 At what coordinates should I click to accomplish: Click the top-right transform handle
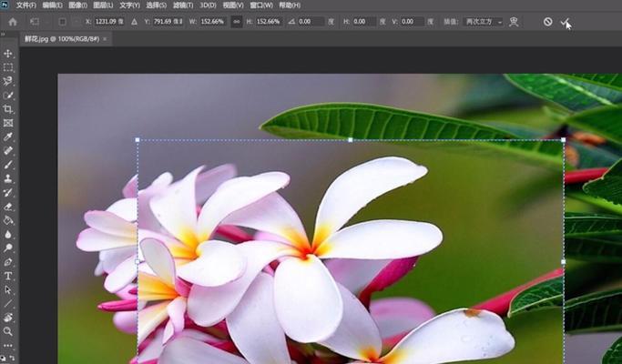[564, 139]
